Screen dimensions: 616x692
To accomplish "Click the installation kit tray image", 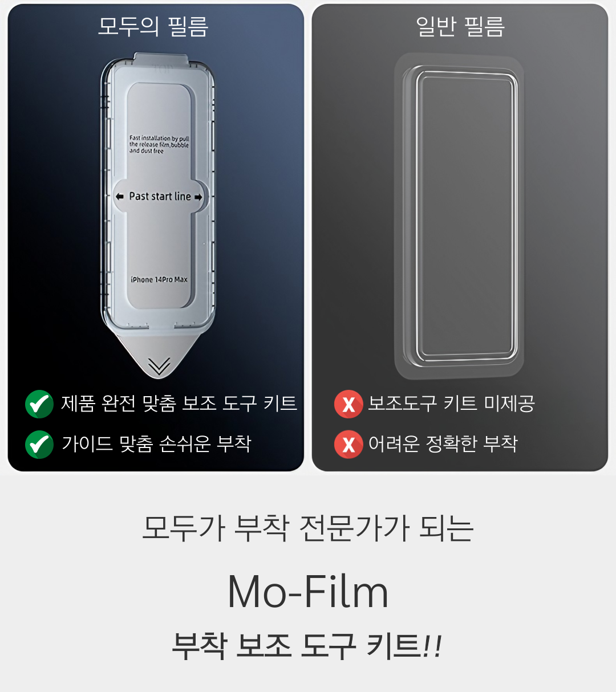I will (158, 215).
